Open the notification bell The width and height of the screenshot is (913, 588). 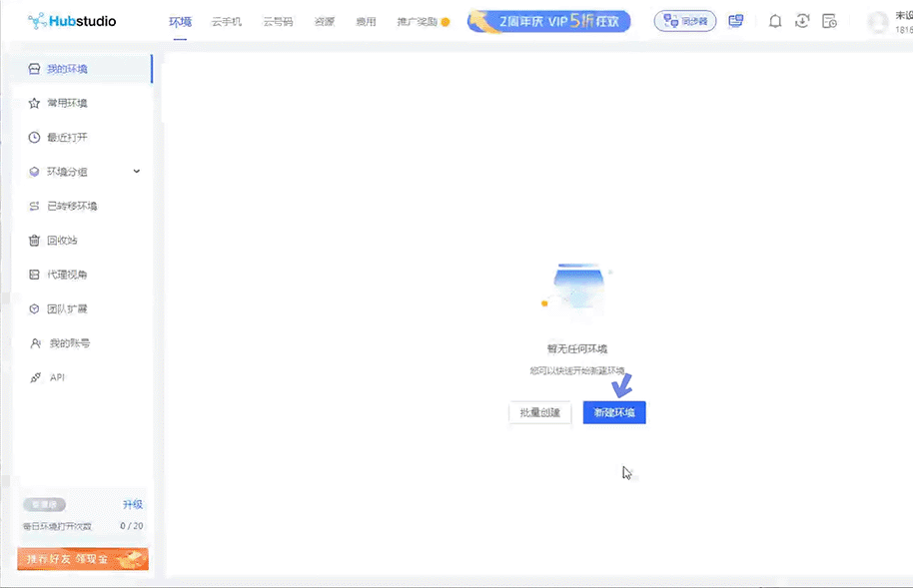point(775,20)
